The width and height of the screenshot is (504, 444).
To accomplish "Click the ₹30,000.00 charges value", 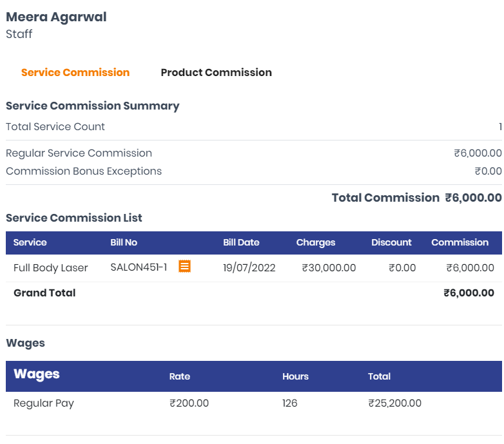I will (x=329, y=267).
